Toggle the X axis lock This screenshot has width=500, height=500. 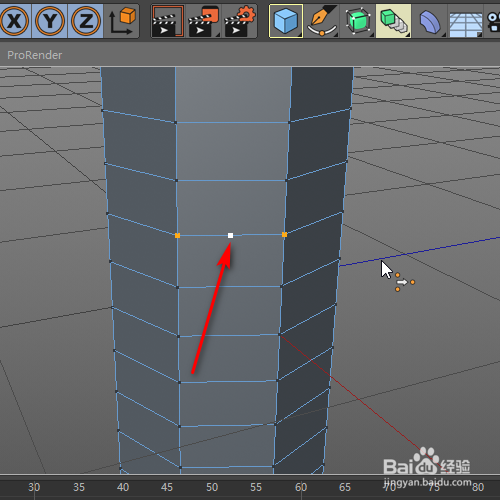point(14,21)
